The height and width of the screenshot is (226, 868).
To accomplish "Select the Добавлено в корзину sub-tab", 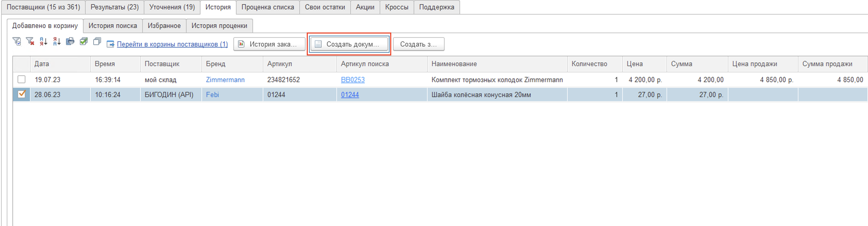I will point(45,26).
